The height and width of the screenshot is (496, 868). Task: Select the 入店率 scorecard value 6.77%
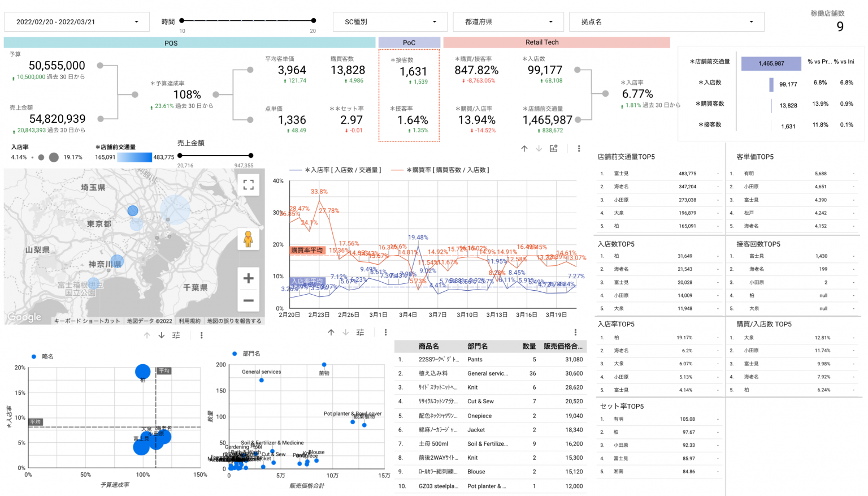pyautogui.click(x=637, y=94)
